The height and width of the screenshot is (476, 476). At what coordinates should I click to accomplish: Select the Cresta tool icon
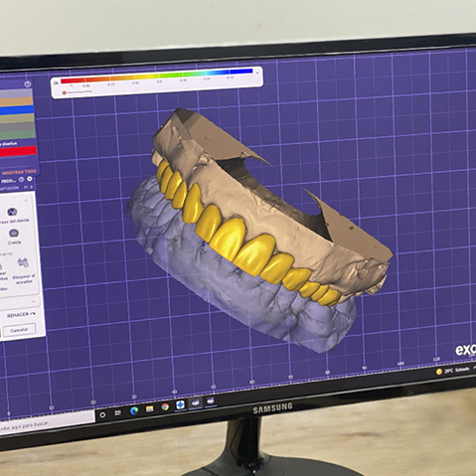(14, 234)
